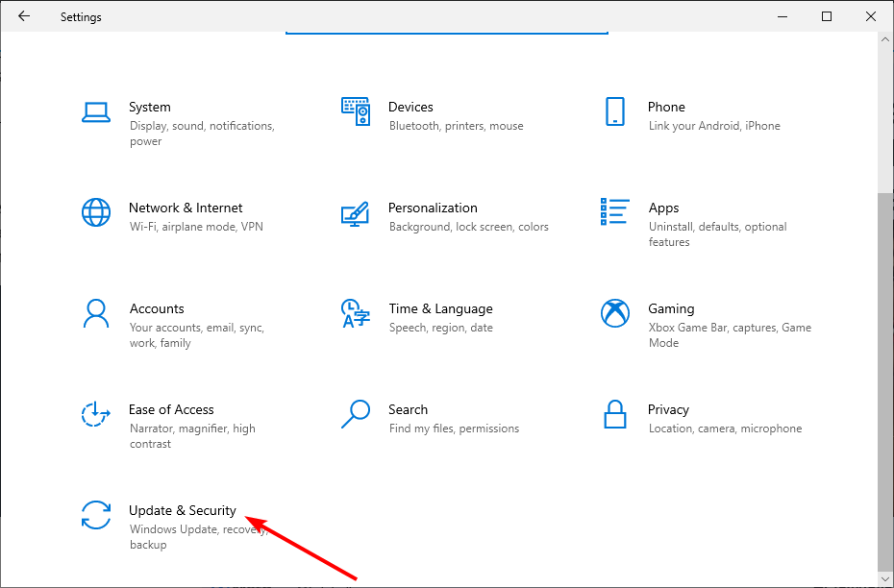The width and height of the screenshot is (894, 588).
Task: Click the Gaming Xbox icon
Action: coord(614,313)
